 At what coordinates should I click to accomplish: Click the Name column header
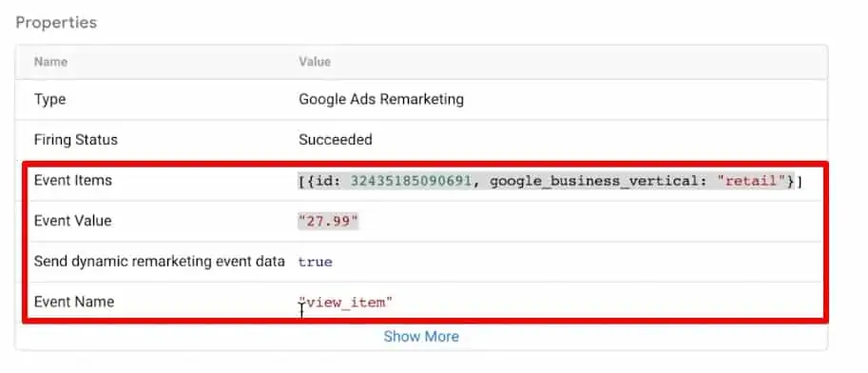[50, 62]
